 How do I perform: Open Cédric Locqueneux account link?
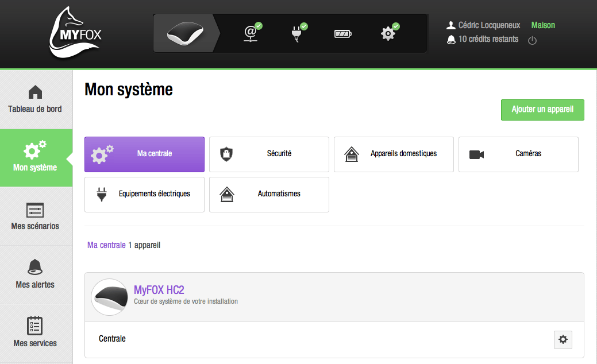(x=489, y=25)
